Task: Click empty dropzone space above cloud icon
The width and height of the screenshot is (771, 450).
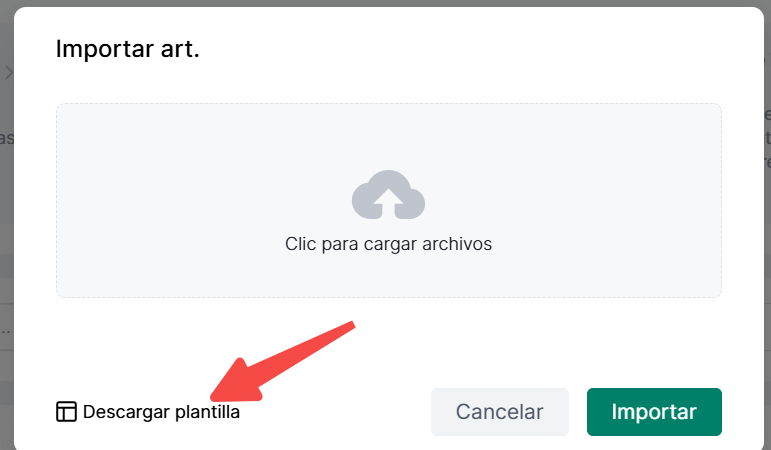Action: 388,136
